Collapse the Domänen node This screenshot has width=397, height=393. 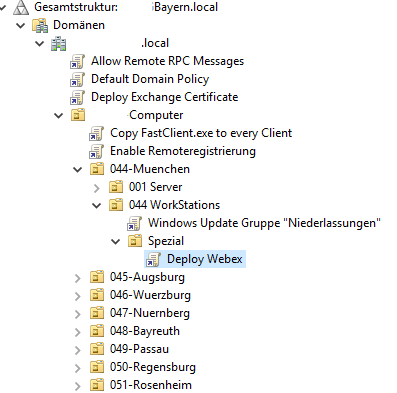(21, 26)
